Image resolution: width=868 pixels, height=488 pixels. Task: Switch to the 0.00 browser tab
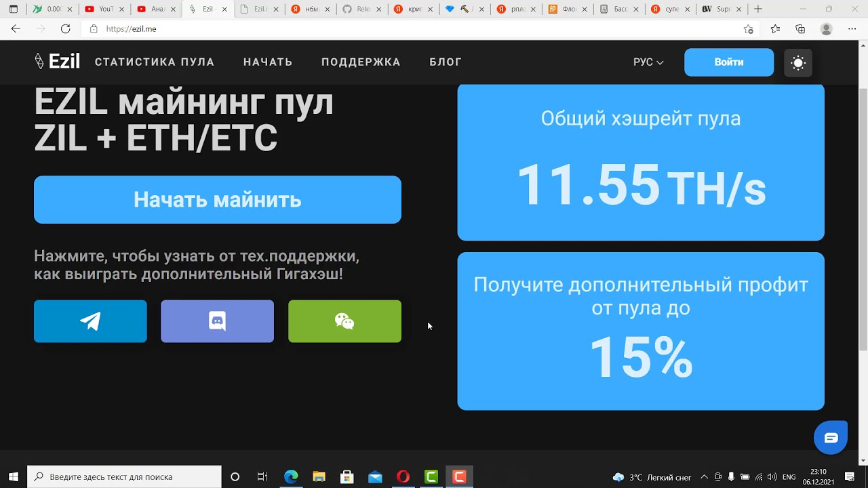point(53,9)
